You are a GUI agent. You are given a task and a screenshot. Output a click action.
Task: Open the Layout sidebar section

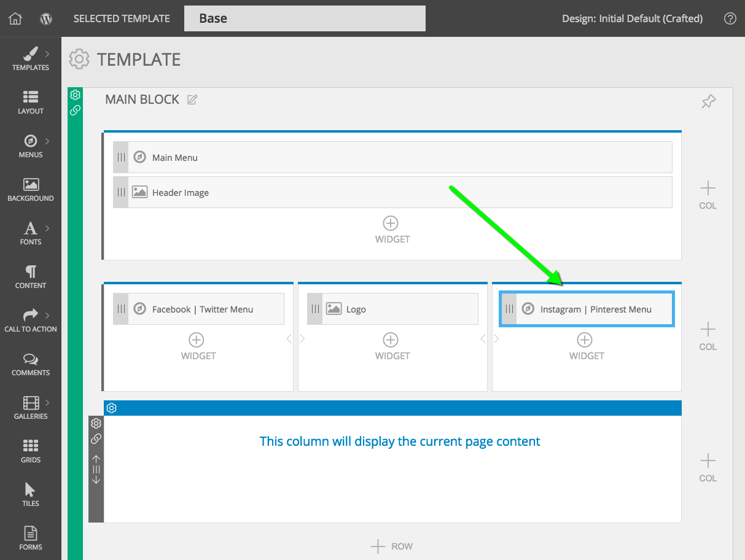coord(31,103)
